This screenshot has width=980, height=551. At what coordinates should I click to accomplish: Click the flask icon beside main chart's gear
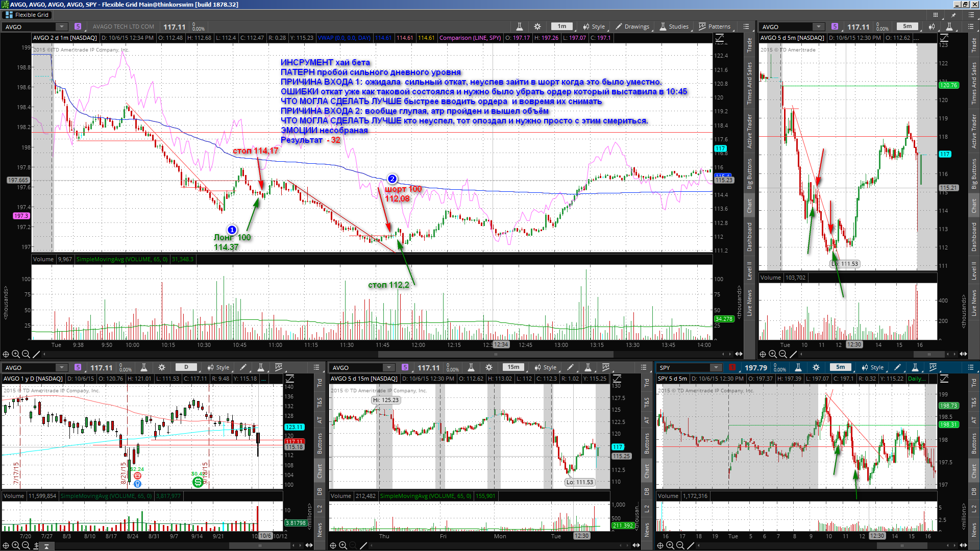click(x=520, y=27)
